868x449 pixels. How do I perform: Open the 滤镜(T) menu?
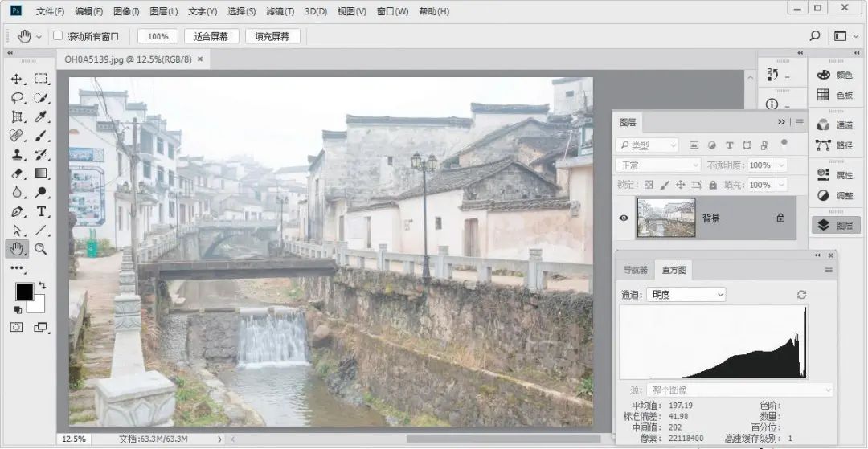point(280,11)
